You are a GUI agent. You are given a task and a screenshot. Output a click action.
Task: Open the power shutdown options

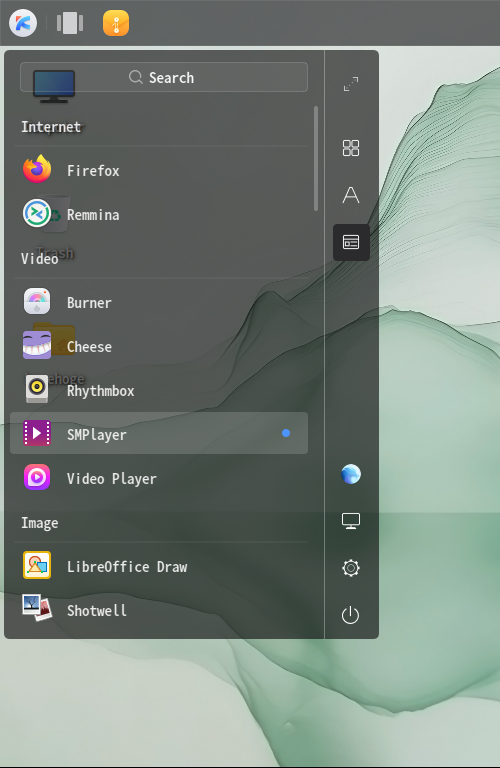pyautogui.click(x=351, y=615)
